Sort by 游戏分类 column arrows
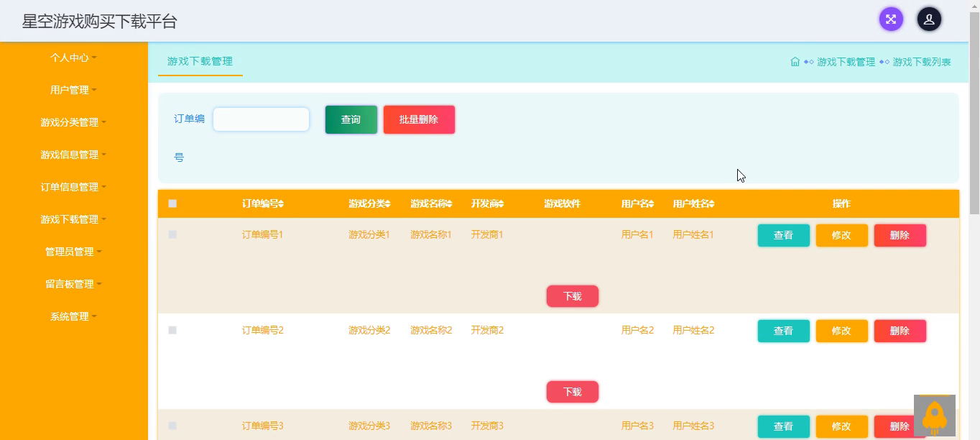 point(388,204)
